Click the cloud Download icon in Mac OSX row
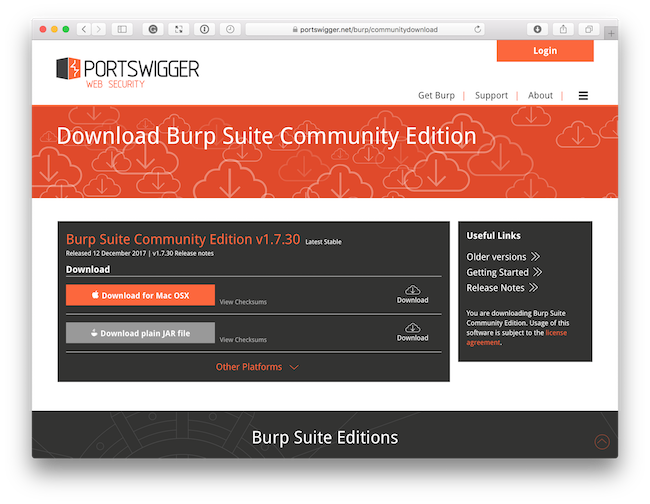Viewport: 650px width, 504px height. [412, 294]
